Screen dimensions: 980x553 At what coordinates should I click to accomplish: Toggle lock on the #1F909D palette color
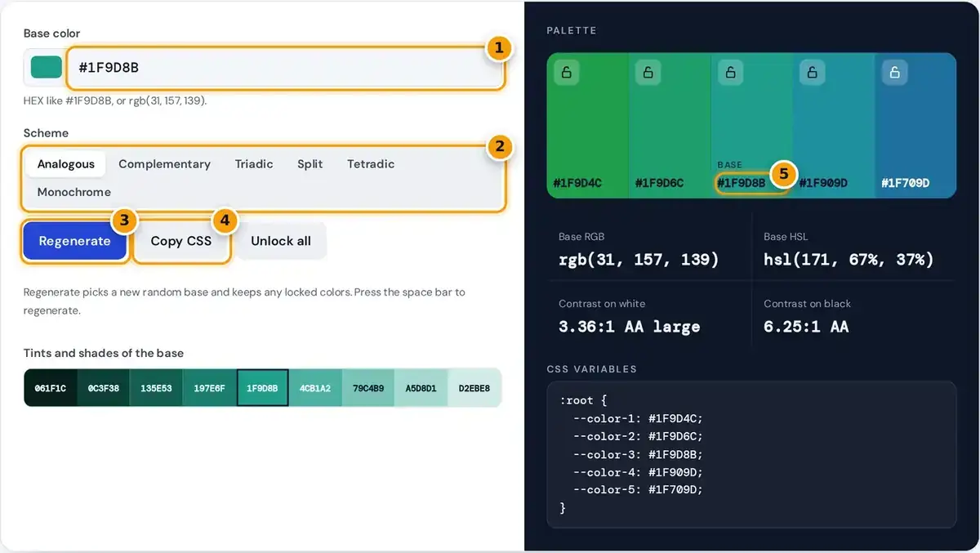coord(812,73)
